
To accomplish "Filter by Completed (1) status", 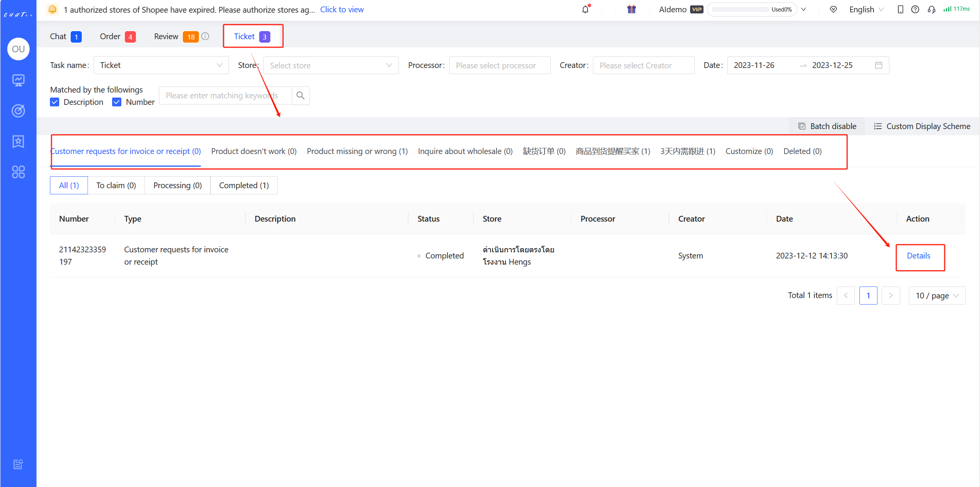I will click(x=244, y=186).
